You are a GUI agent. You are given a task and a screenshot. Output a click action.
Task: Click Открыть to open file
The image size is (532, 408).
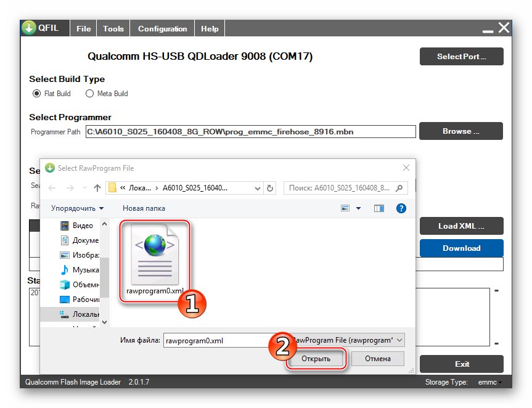click(x=316, y=359)
